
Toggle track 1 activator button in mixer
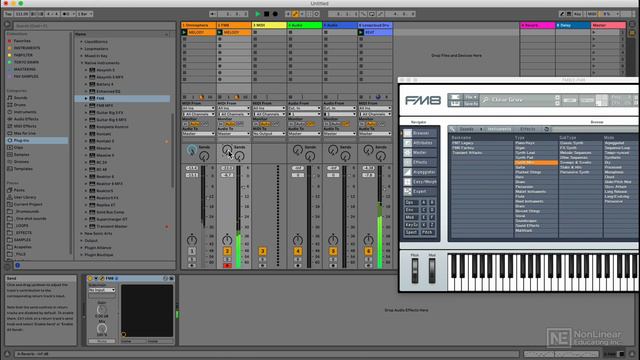coord(192,251)
